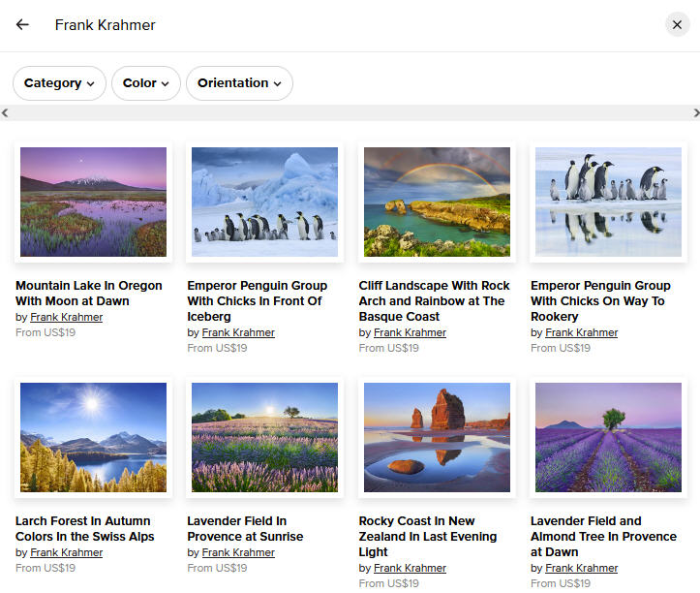This screenshot has width=700, height=593.
Task: Click From US$19 price under Mountain Lake In Oregon
Action: pos(46,332)
